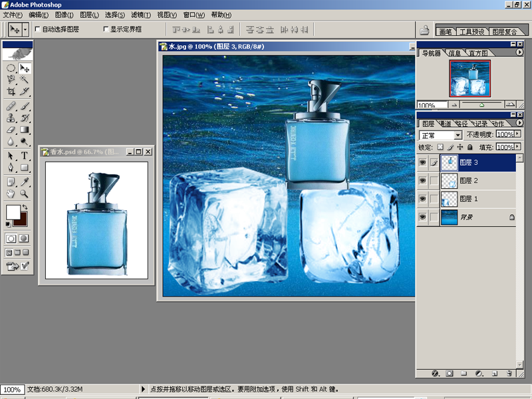Select the Clone Stamp tool

11,118
